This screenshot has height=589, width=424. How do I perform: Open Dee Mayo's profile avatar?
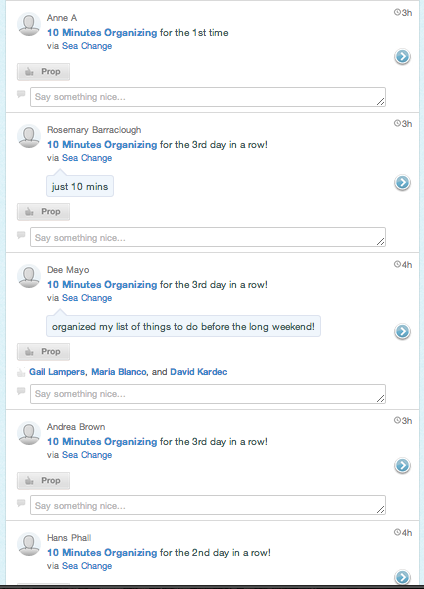[x=29, y=276]
